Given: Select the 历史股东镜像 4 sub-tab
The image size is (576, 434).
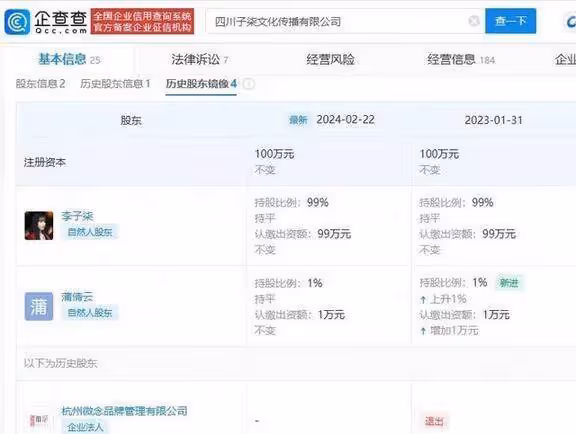Looking at the screenshot, I should [x=201, y=84].
